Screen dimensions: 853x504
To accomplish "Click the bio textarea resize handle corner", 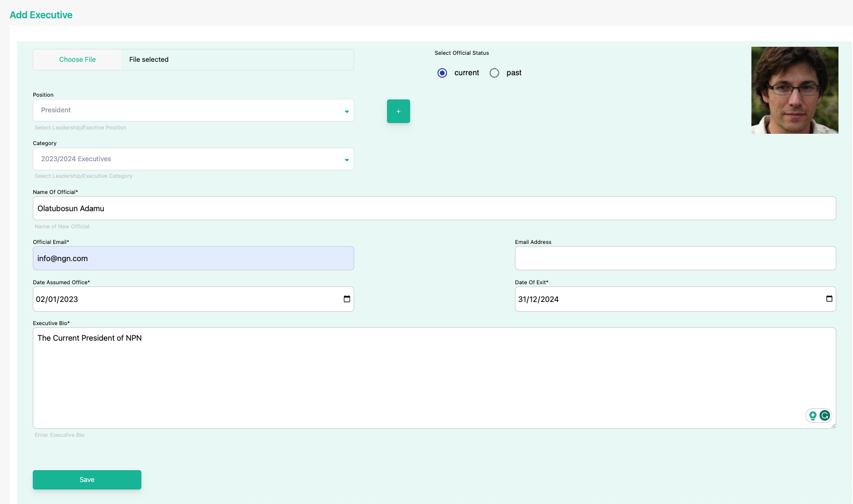I will [833, 426].
